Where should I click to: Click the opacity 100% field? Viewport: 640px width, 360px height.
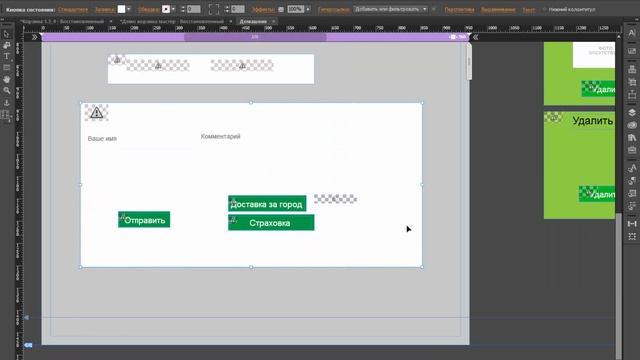tap(296, 9)
